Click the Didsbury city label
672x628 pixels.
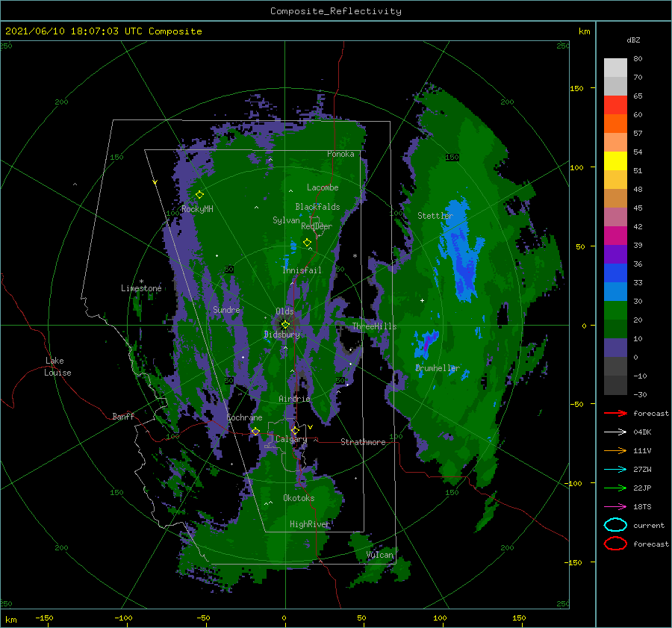[x=281, y=335]
